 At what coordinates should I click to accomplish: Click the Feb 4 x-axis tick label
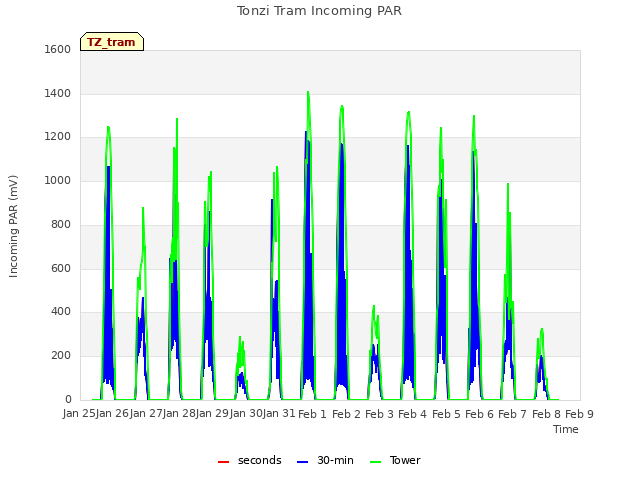(x=412, y=414)
